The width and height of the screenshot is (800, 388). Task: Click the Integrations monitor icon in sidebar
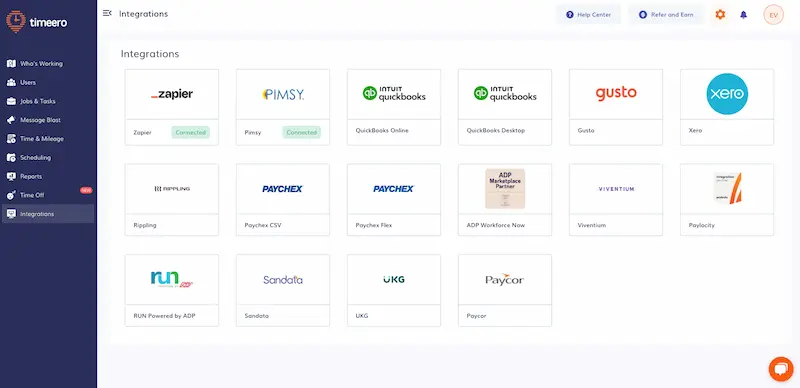tap(11, 214)
